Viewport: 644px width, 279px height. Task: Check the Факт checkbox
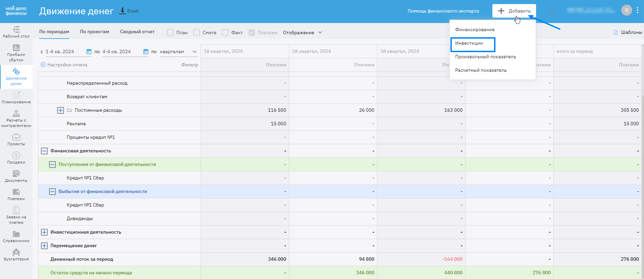(225, 33)
